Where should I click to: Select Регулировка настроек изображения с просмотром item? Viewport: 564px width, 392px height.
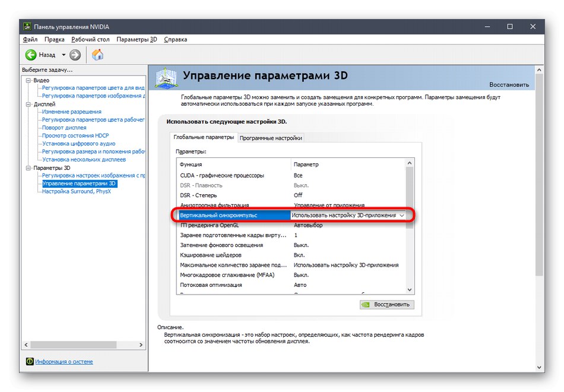click(x=93, y=176)
